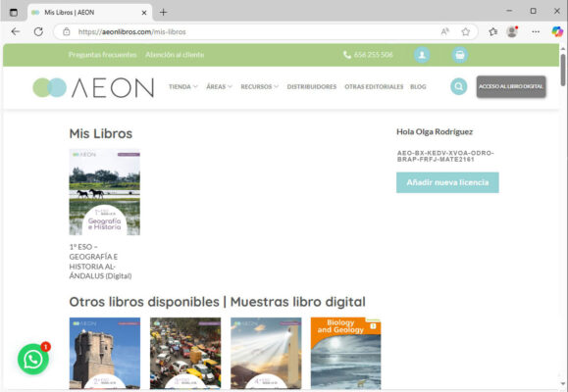Reload the page
The image size is (568, 392).
(38, 32)
